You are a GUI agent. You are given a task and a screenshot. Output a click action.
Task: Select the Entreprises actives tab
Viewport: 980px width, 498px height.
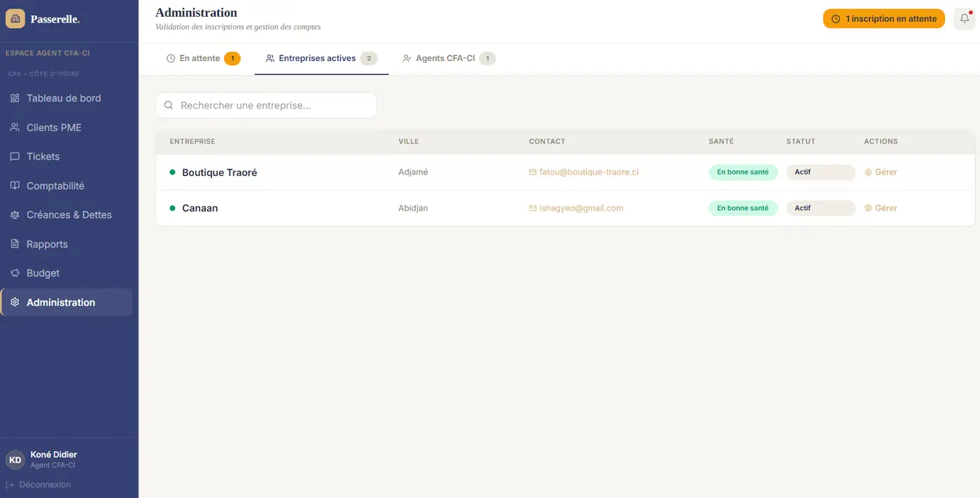point(321,59)
